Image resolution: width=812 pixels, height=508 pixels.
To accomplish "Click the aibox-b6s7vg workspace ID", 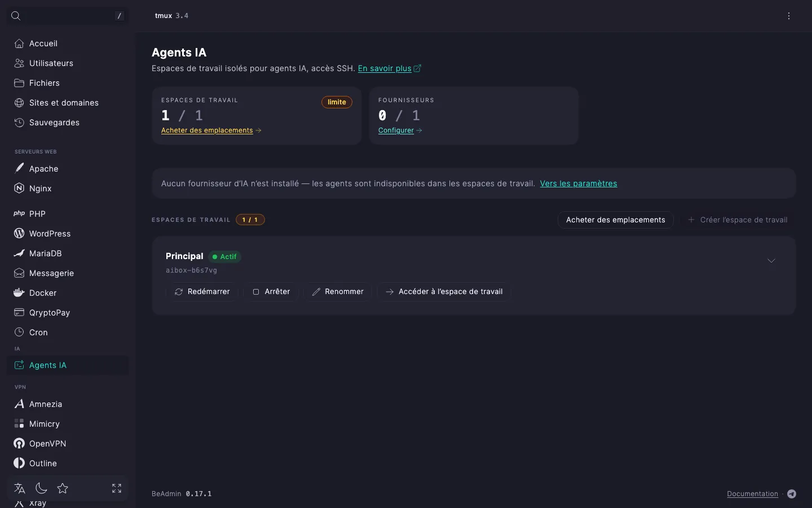I will [x=191, y=270].
